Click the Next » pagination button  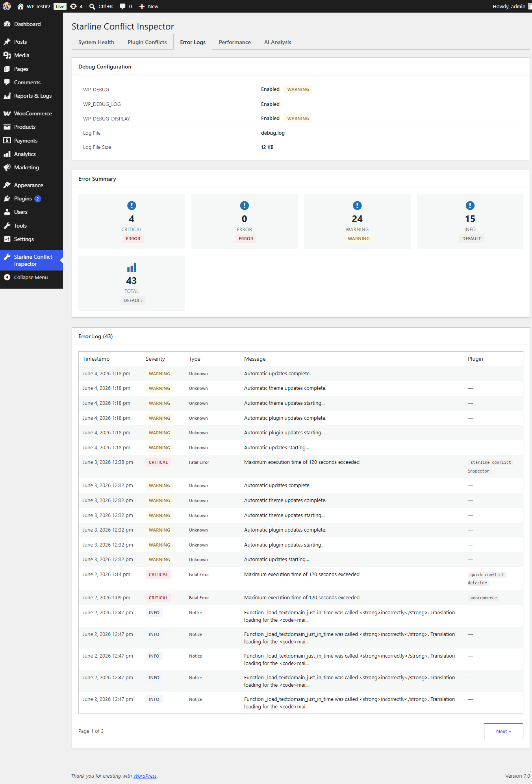pyautogui.click(x=503, y=731)
